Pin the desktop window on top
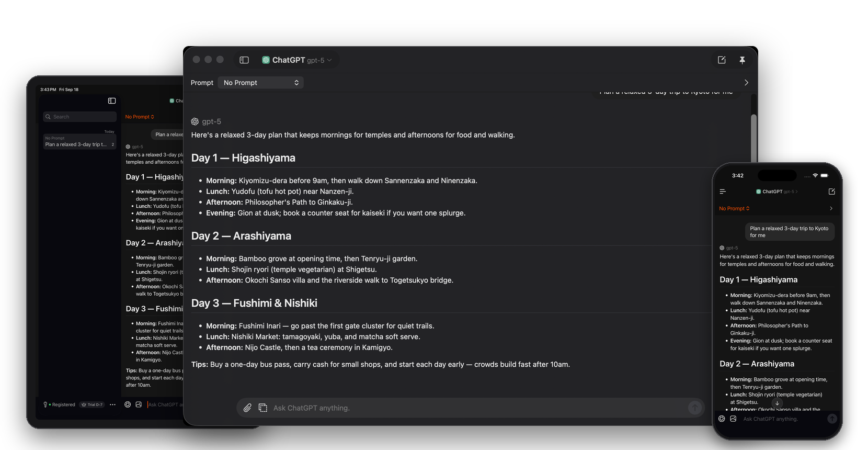Viewport: 868px width, 450px height. (x=742, y=60)
